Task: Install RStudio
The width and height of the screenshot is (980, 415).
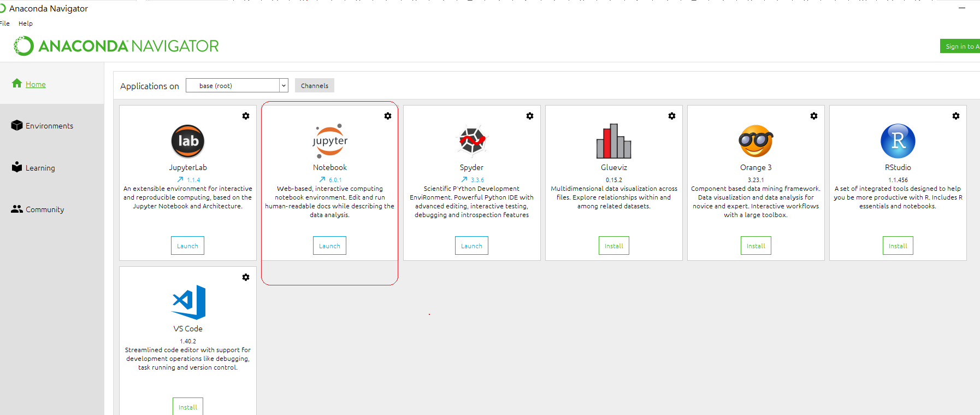Action: pos(898,246)
